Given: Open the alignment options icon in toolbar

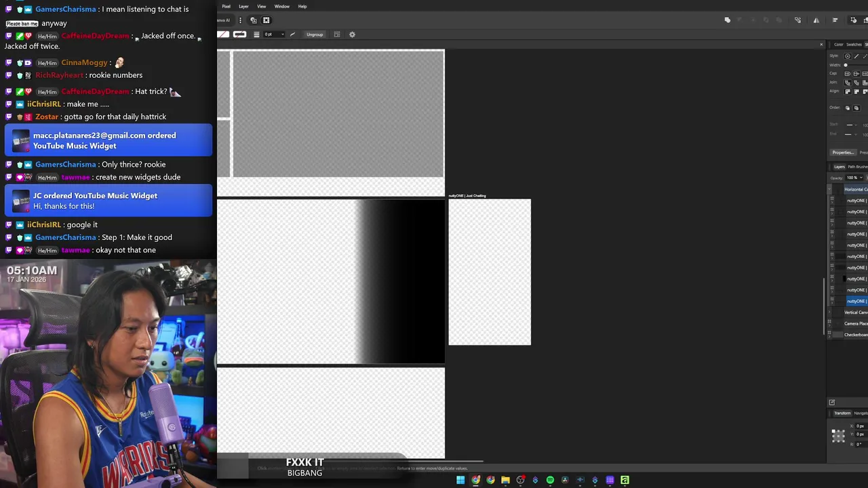Looking at the screenshot, I should 835,20.
